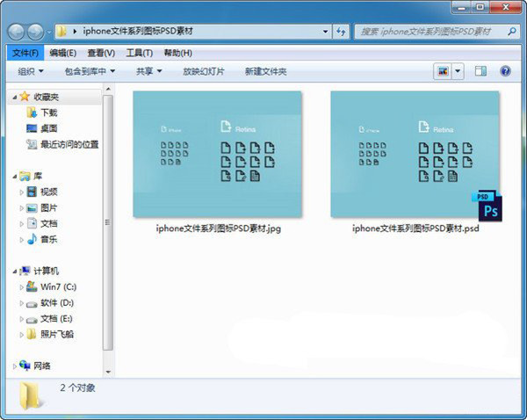527x420 pixels.
Task: Collapse the 库 tree section
Action: (x=14, y=177)
